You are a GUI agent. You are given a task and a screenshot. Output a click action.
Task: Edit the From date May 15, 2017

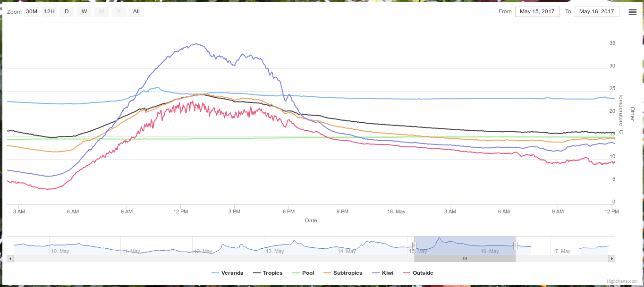(537, 12)
